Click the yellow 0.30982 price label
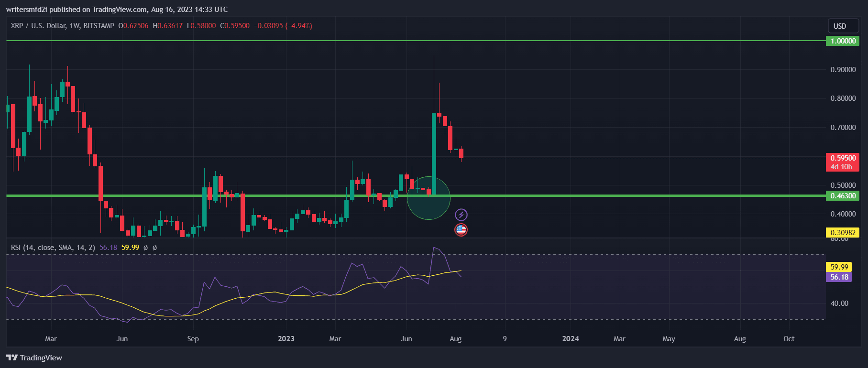This screenshot has width=868, height=368. [x=843, y=233]
